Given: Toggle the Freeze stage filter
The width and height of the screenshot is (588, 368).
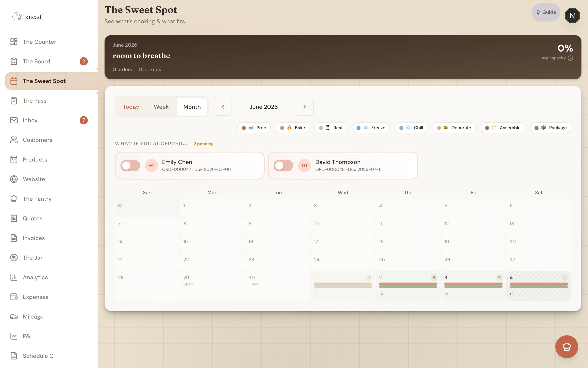Looking at the screenshot, I should pyautogui.click(x=371, y=128).
